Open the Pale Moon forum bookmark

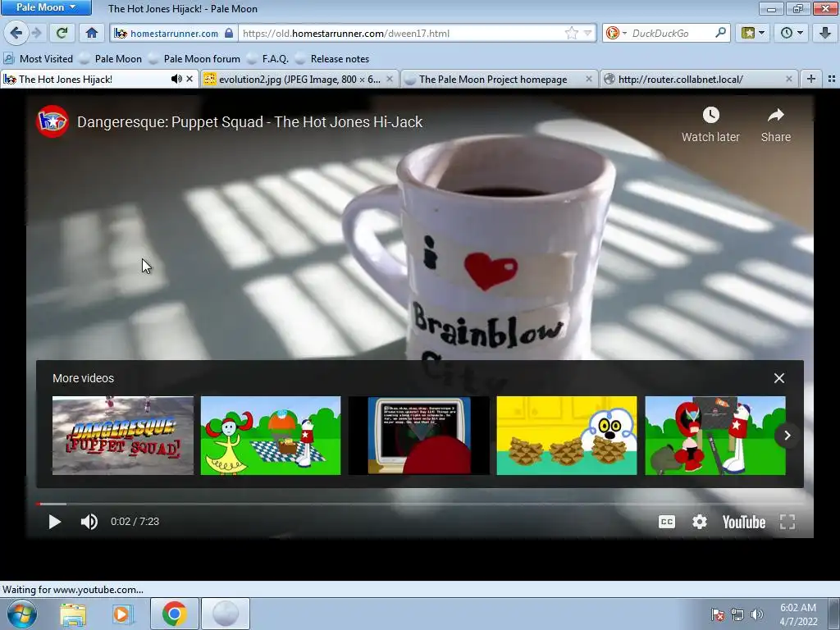[x=194, y=59]
